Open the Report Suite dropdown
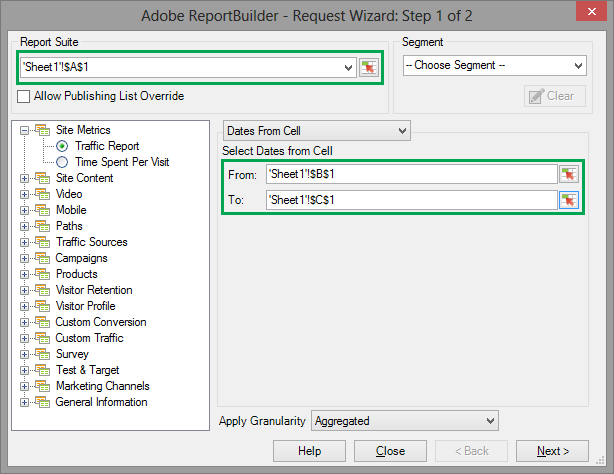This screenshot has height=474, width=614. pyautogui.click(x=348, y=67)
